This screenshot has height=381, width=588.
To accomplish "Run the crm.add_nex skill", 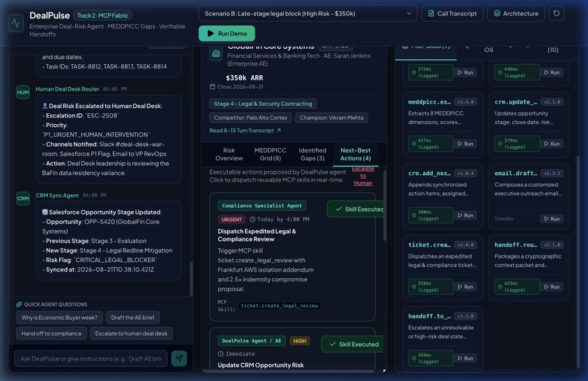I will pos(465,215).
